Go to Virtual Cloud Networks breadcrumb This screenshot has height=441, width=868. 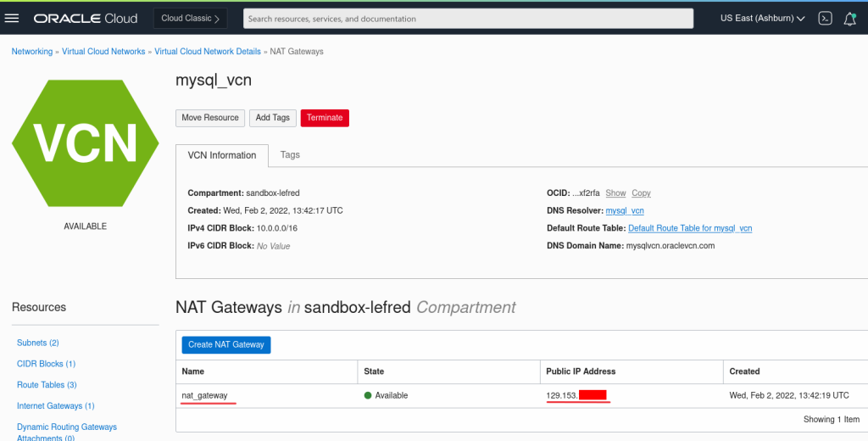(103, 52)
